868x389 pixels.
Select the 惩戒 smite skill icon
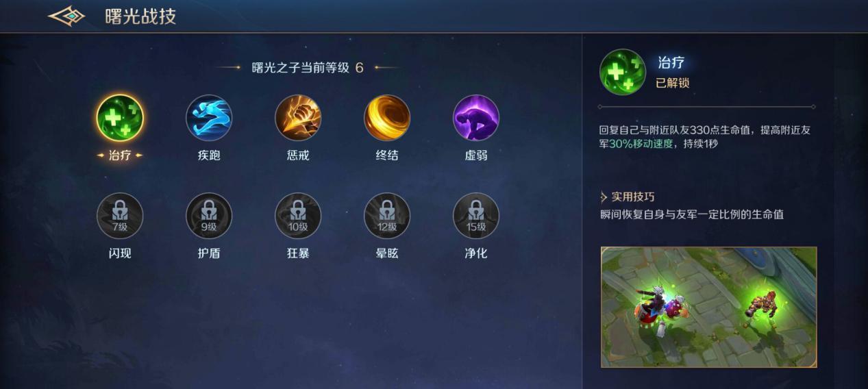tap(298, 118)
